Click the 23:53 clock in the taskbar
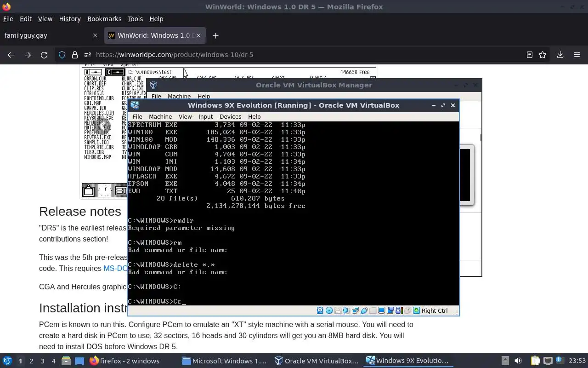This screenshot has width=588, height=368. 577,361
